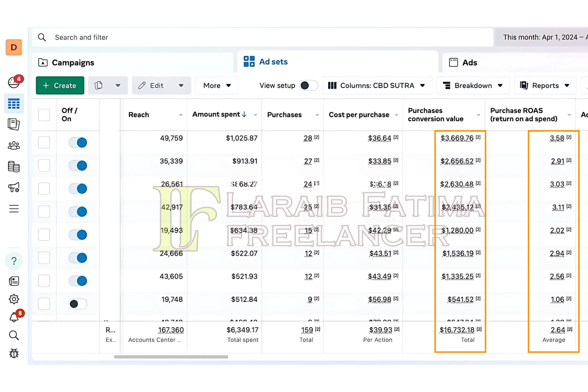The width and height of the screenshot is (588, 392).
Task: Click the green Create button
Action: (60, 85)
